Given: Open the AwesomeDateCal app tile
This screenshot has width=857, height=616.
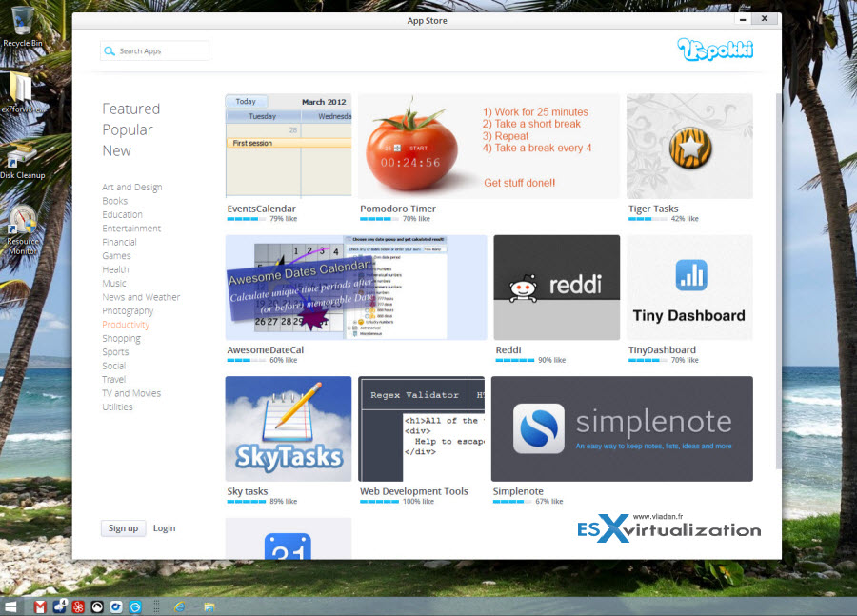Looking at the screenshot, I should tap(356, 288).
